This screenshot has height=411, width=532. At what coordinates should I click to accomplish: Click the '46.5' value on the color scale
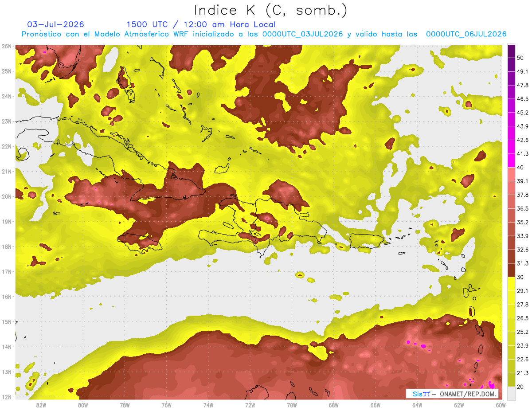point(522,99)
